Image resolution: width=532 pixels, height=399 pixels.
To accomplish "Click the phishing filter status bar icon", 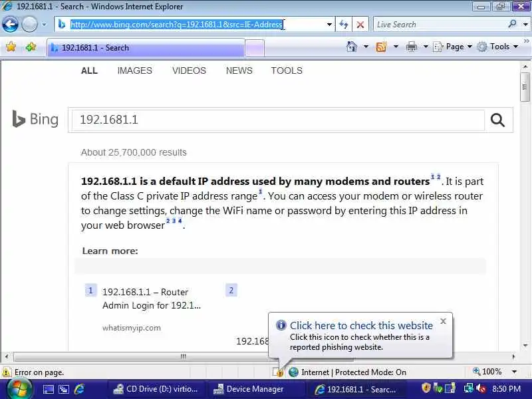I will (x=278, y=372).
